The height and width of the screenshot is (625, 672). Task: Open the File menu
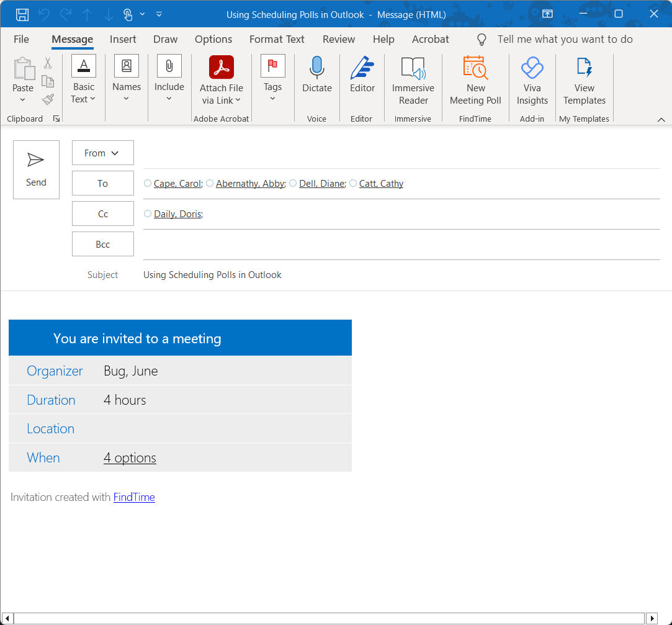click(x=22, y=40)
